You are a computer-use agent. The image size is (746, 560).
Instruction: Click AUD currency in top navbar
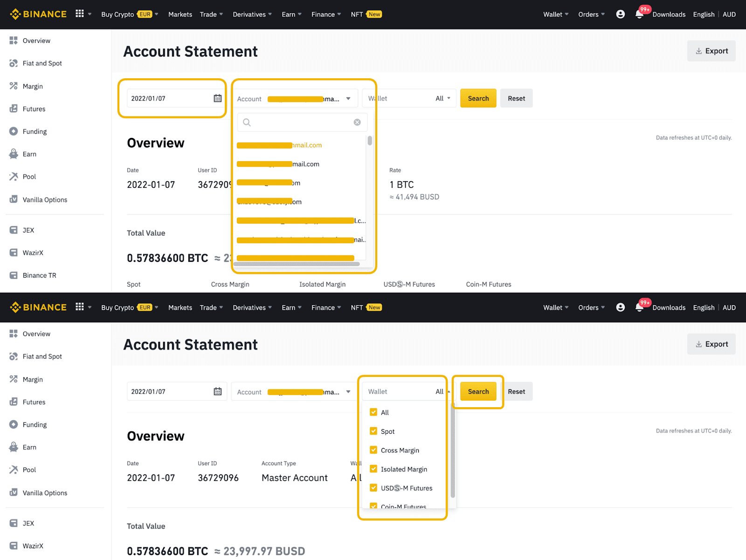[729, 14]
